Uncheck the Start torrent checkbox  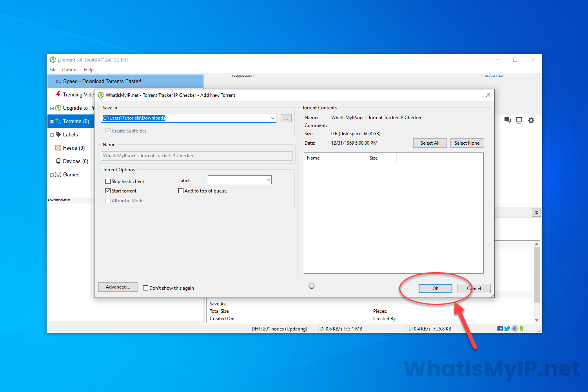108,191
